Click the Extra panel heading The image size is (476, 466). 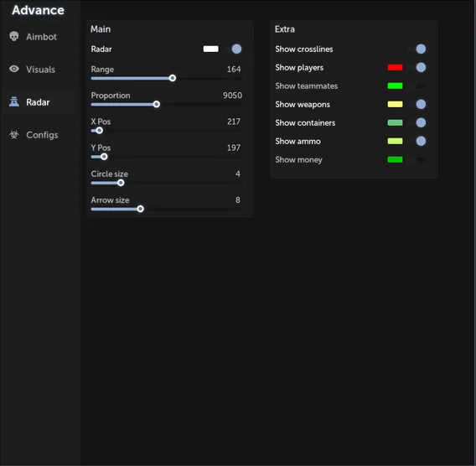point(285,29)
